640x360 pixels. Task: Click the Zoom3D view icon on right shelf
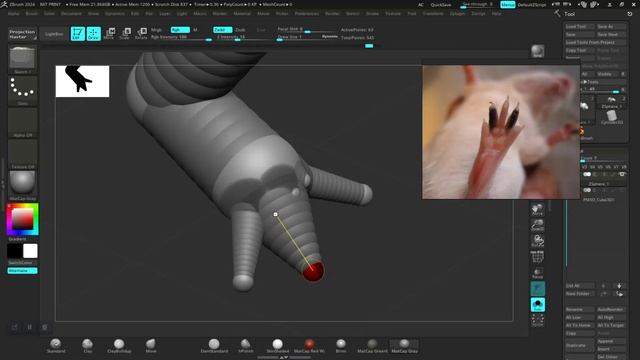pos(538,225)
